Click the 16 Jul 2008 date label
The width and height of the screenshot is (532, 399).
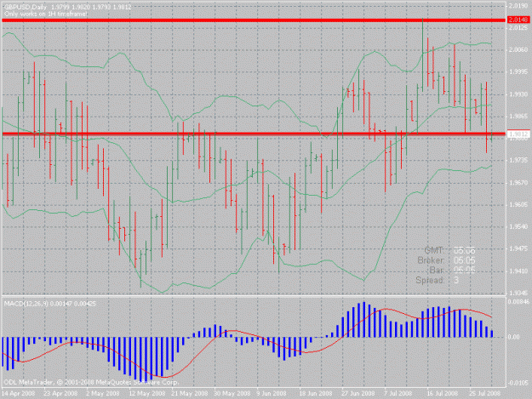click(x=442, y=393)
